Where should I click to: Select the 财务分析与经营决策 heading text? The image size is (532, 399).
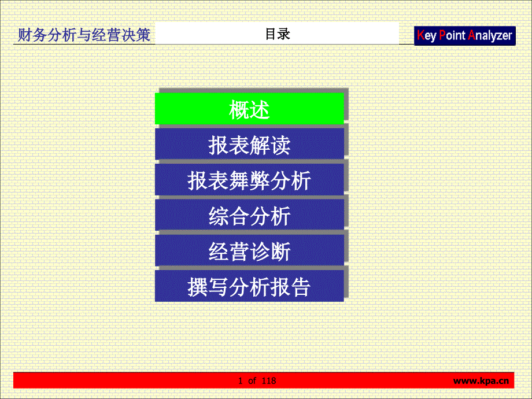coord(84,36)
